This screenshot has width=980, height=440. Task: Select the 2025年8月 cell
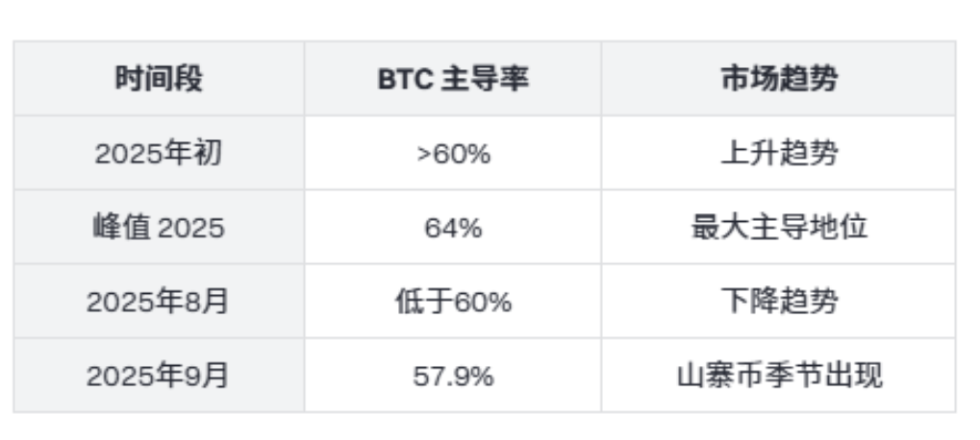click(159, 302)
